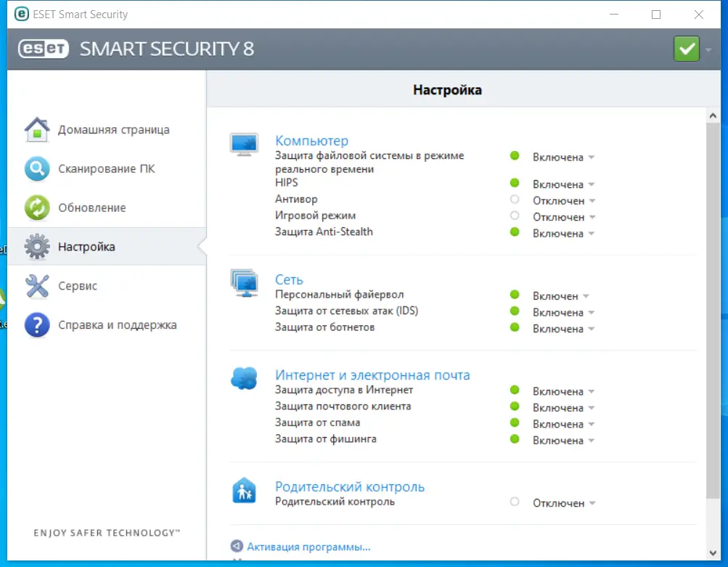Expand the Родительский контроль Отключен dropdown
Image resolution: width=728 pixels, height=567 pixels.
(x=564, y=503)
